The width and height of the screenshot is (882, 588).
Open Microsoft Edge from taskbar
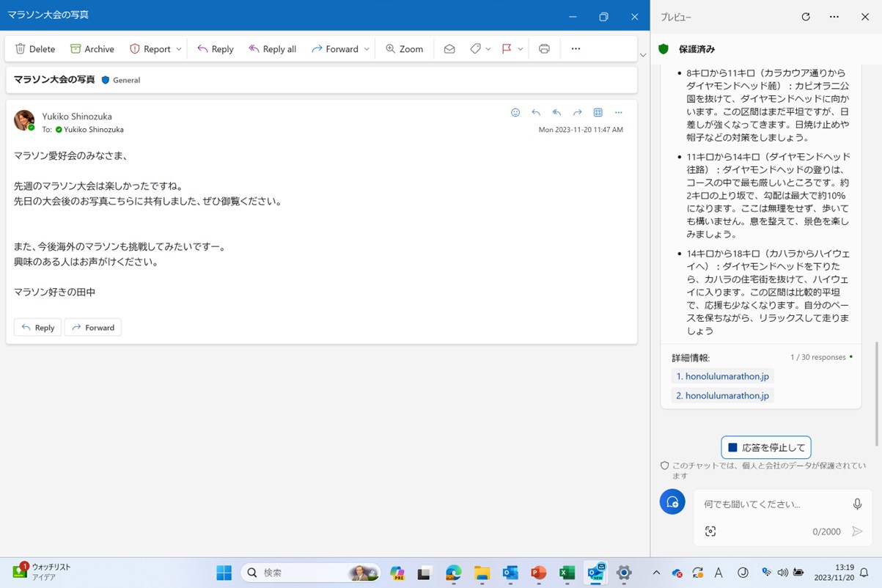[x=453, y=573]
